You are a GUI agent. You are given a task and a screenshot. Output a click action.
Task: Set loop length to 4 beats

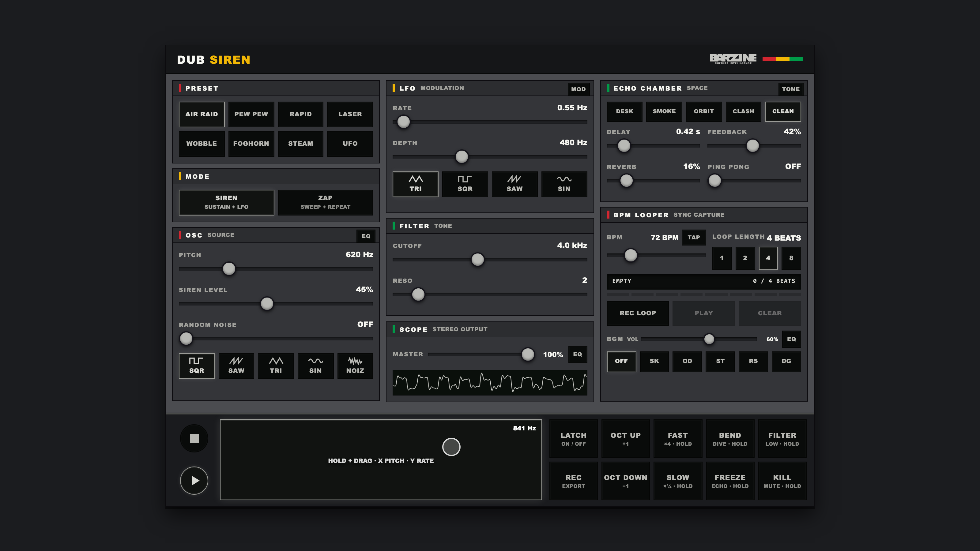coord(768,258)
